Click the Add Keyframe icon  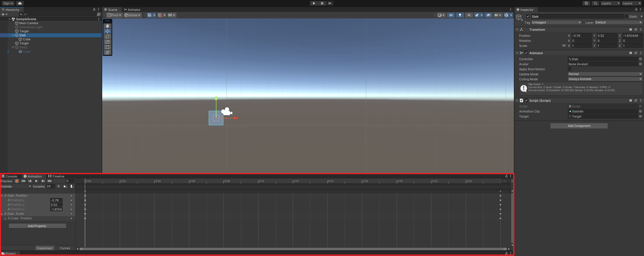[x=65, y=186]
